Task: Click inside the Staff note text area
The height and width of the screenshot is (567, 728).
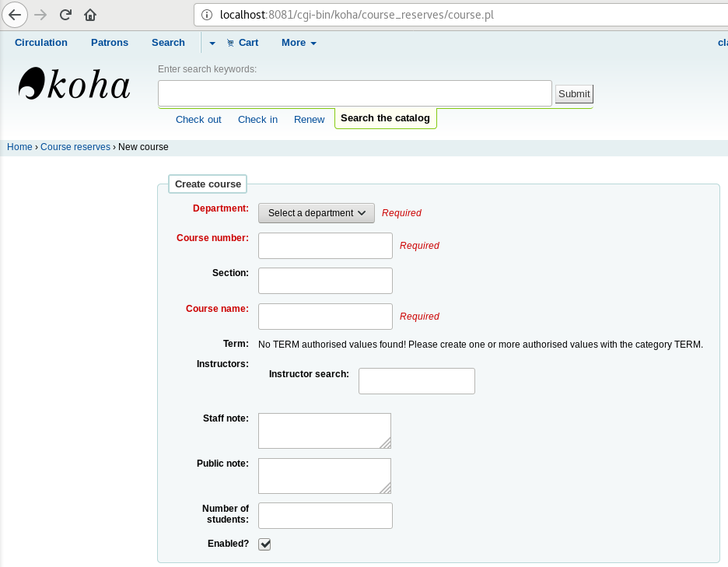Action: (324, 430)
